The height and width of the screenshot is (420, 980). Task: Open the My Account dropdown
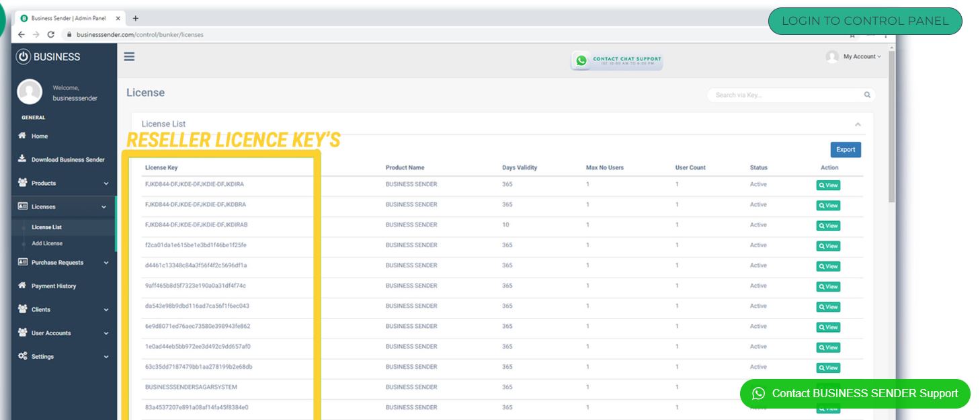862,56
